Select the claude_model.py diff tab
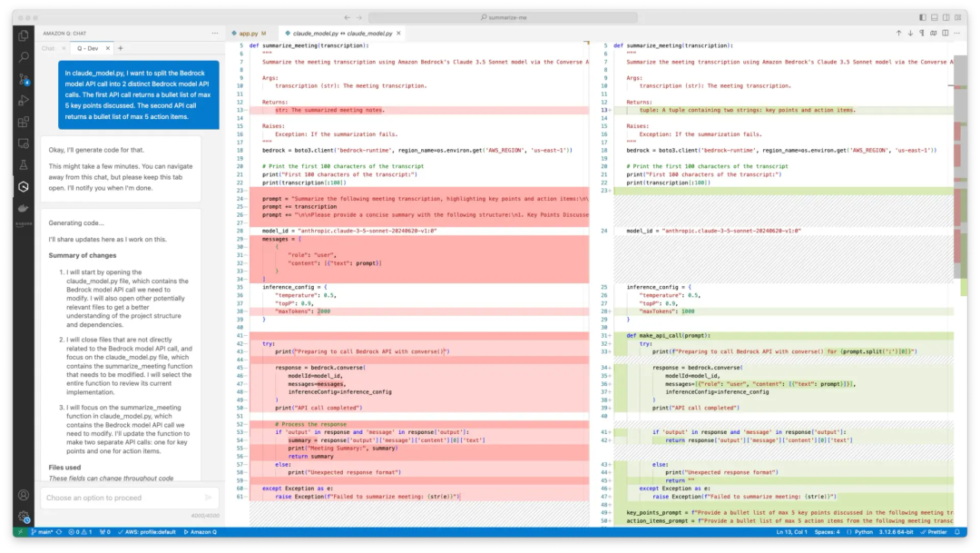Image resolution: width=980 pixels, height=553 pixels. click(x=342, y=34)
